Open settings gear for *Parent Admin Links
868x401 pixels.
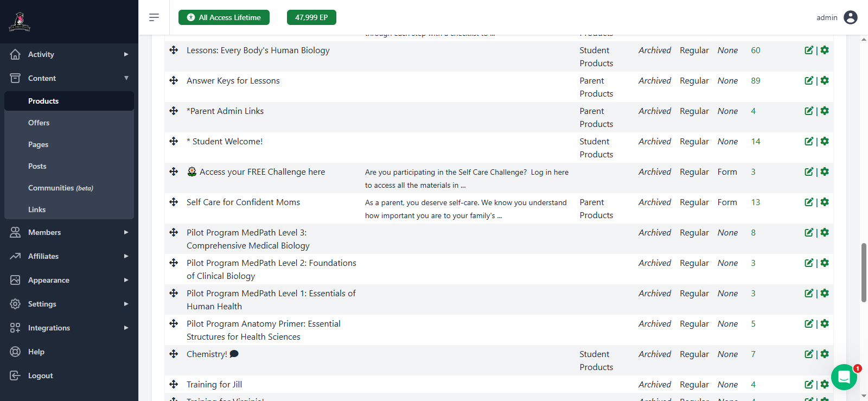pyautogui.click(x=825, y=111)
